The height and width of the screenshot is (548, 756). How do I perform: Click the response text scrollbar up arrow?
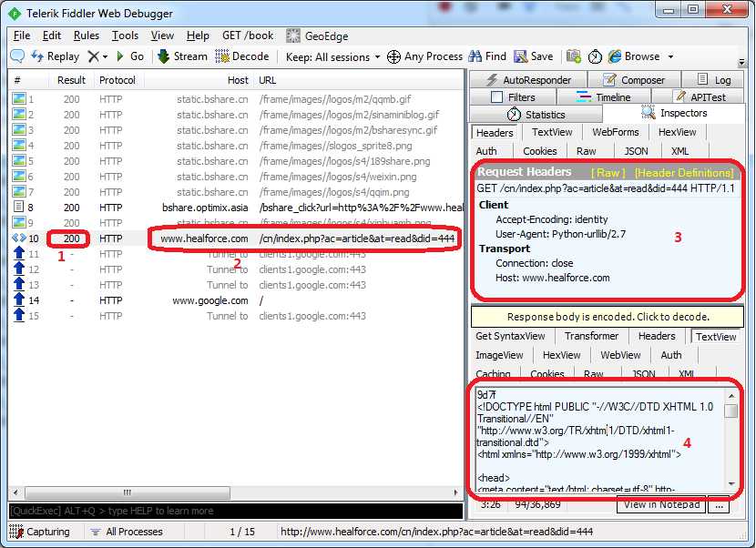coord(731,396)
